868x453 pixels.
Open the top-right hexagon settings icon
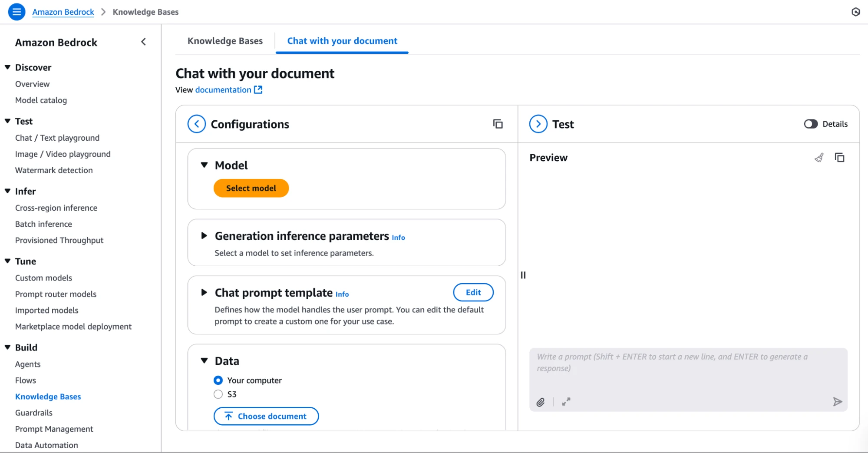click(855, 12)
